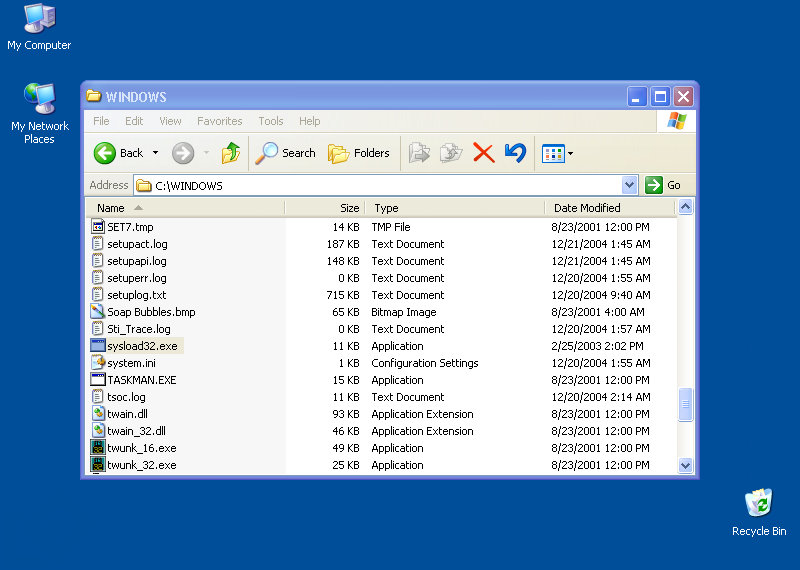This screenshot has height=570, width=800.
Task: Click the Move To toolbar icon
Action: click(419, 153)
